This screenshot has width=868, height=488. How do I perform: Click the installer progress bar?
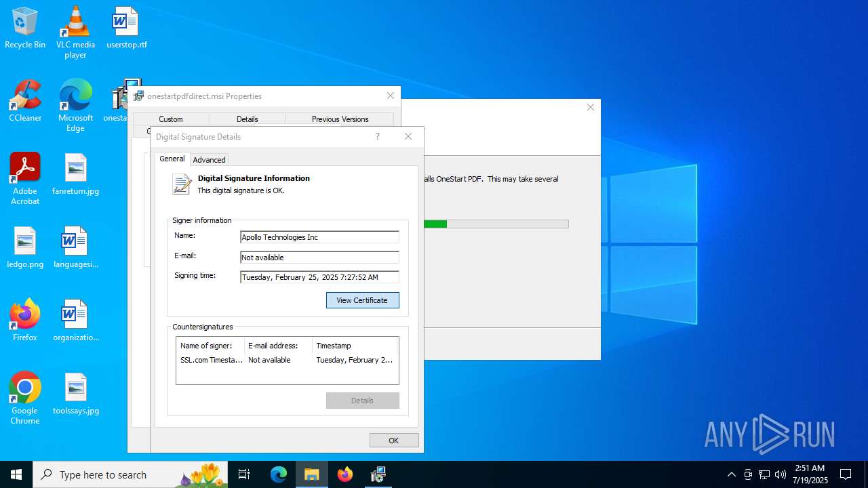tap(496, 224)
